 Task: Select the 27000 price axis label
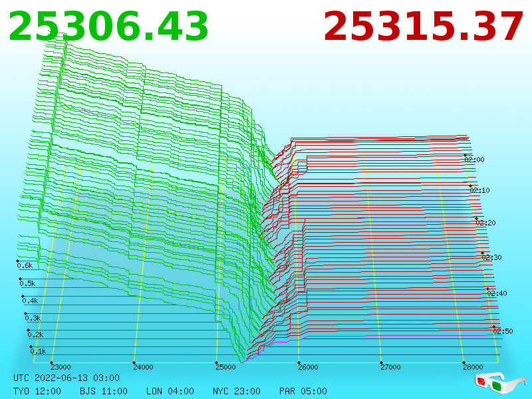390,367
